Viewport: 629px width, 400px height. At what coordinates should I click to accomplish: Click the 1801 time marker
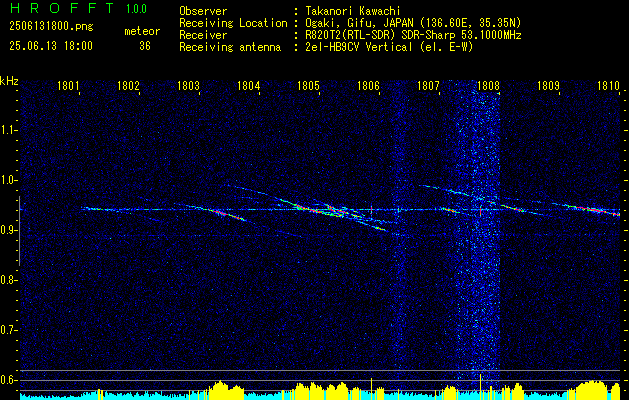point(67,85)
